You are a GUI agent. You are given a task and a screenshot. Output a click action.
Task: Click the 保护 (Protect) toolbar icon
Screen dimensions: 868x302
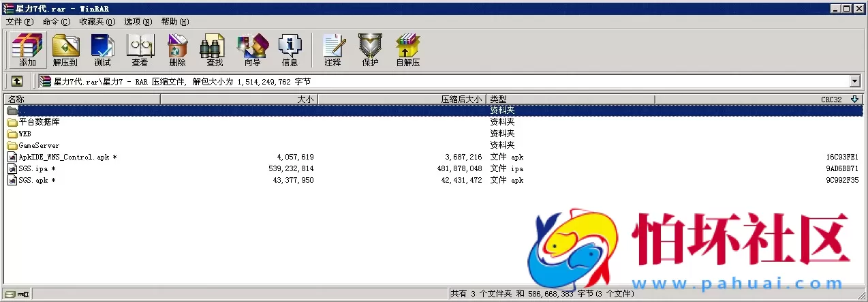(370, 49)
